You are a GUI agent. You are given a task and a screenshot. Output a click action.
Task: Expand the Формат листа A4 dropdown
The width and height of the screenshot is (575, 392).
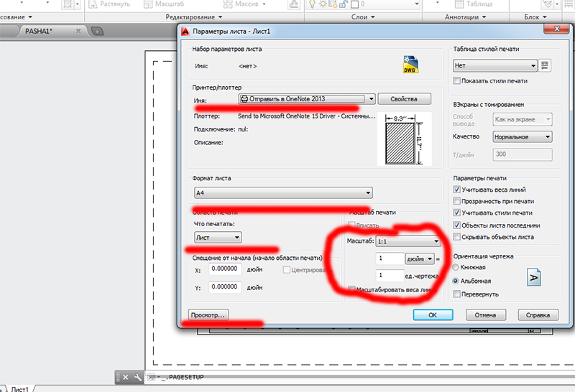[x=283, y=192]
